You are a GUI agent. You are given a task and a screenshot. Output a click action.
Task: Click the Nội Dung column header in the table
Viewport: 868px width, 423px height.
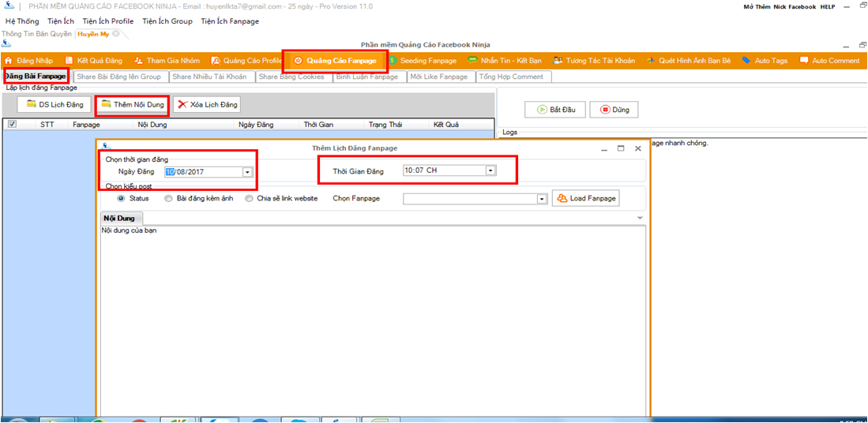152,125
